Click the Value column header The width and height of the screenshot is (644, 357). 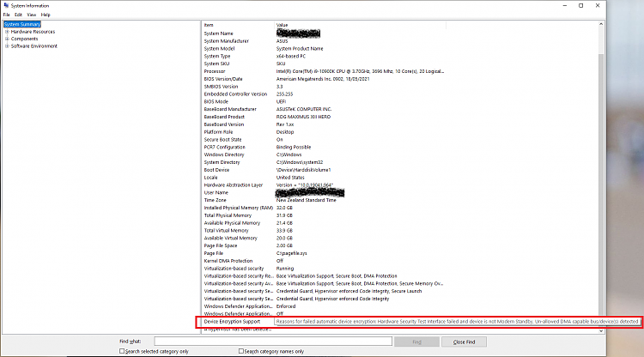point(360,25)
